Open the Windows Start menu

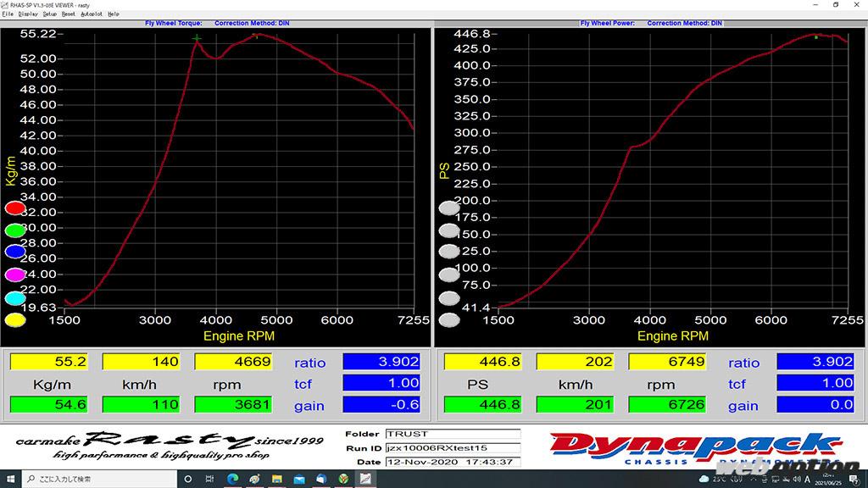tap(9, 479)
